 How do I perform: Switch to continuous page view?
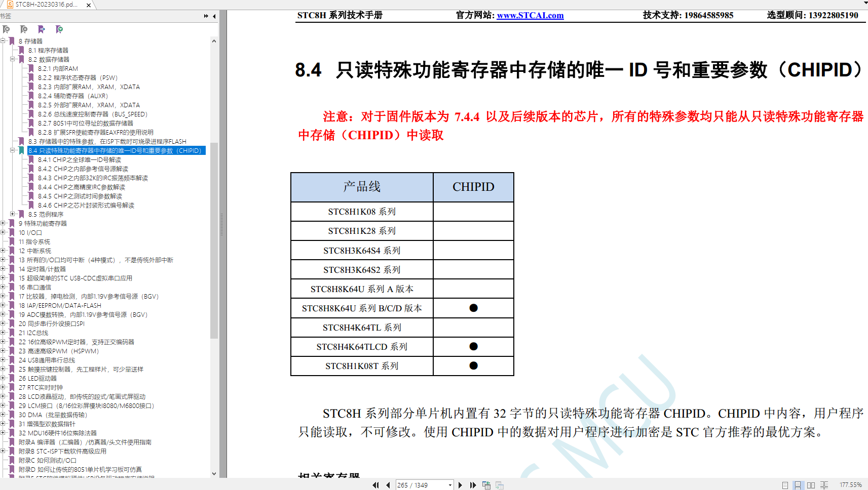(798, 485)
